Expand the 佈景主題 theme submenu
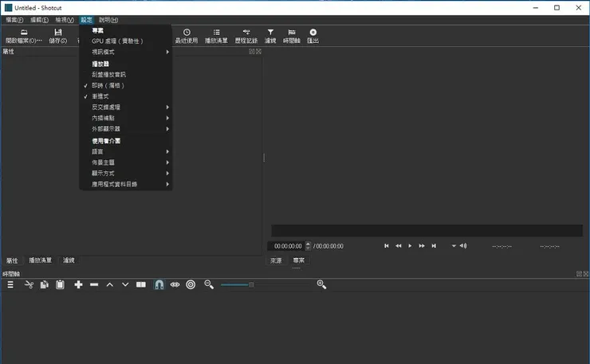This screenshot has width=590, height=364. coord(126,162)
